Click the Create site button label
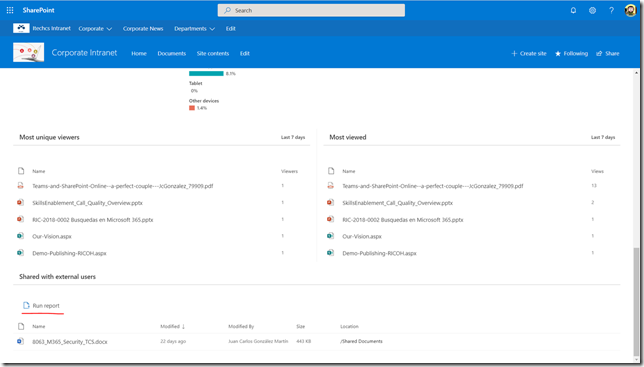This screenshot has height=367, width=644. (533, 53)
